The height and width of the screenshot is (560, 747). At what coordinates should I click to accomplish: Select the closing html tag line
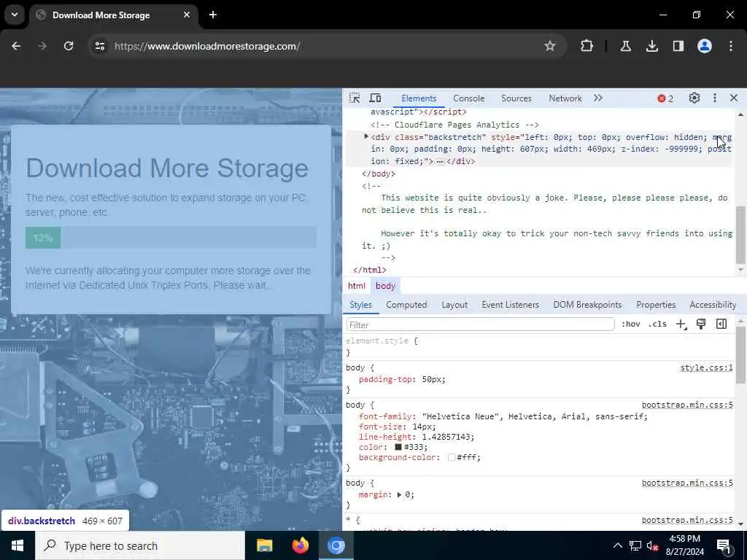click(x=370, y=270)
